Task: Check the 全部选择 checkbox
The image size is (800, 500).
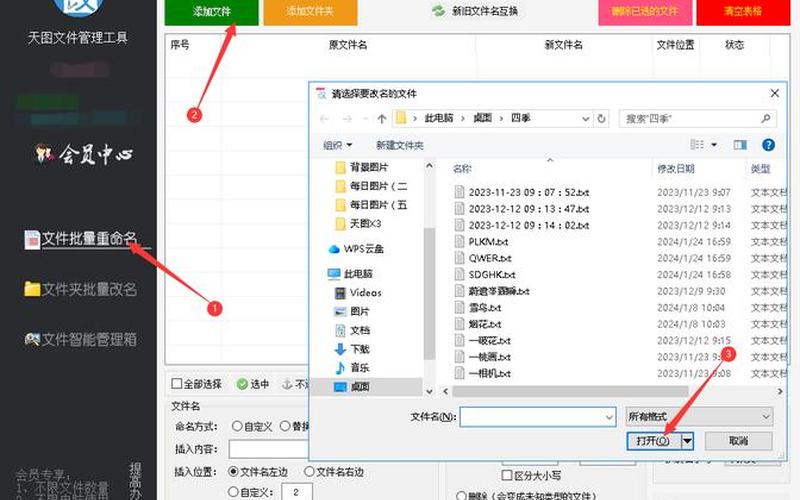Action: (x=177, y=384)
